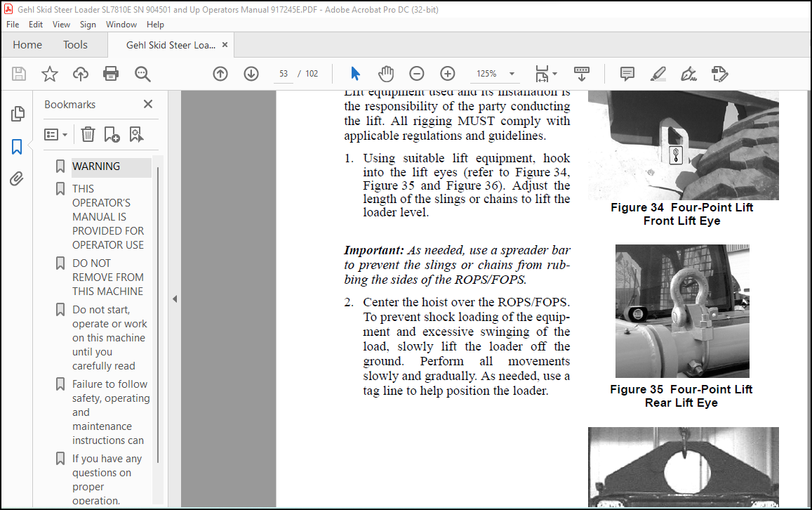Open Attachments paperclip panel
Image resolution: width=812 pixels, height=510 pixels.
(x=17, y=179)
